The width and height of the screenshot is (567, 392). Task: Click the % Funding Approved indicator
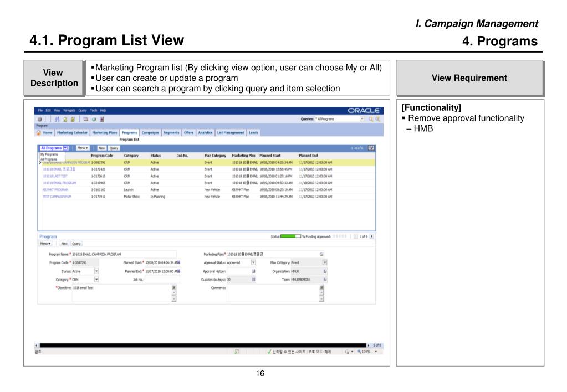tap(340, 236)
